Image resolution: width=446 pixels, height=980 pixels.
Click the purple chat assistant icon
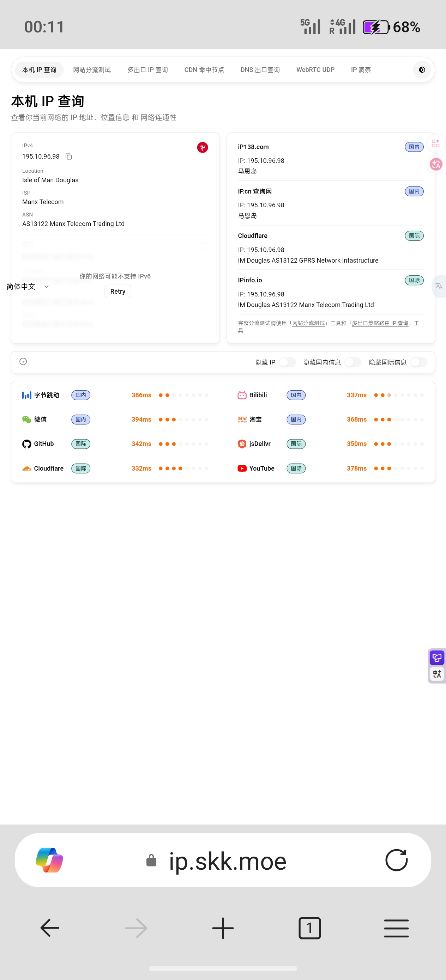pos(437,657)
